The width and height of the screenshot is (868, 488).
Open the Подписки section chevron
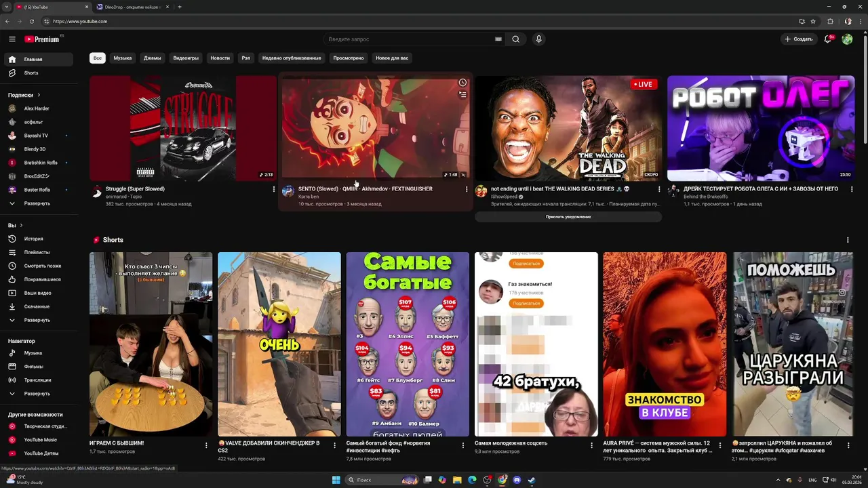pyautogui.click(x=39, y=95)
